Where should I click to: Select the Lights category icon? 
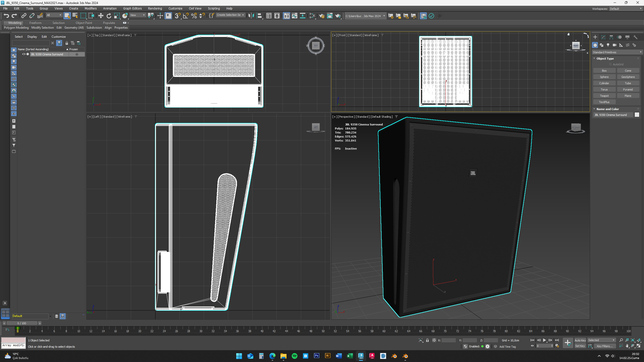point(608,45)
